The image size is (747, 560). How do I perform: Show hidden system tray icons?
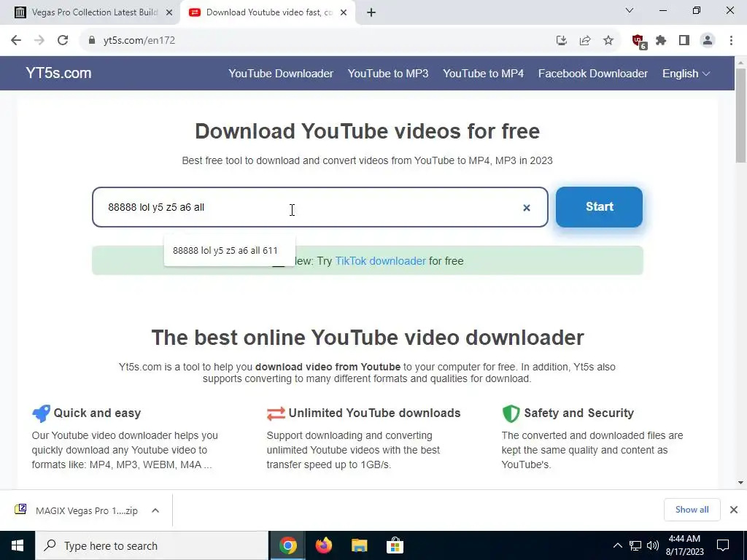click(617, 545)
